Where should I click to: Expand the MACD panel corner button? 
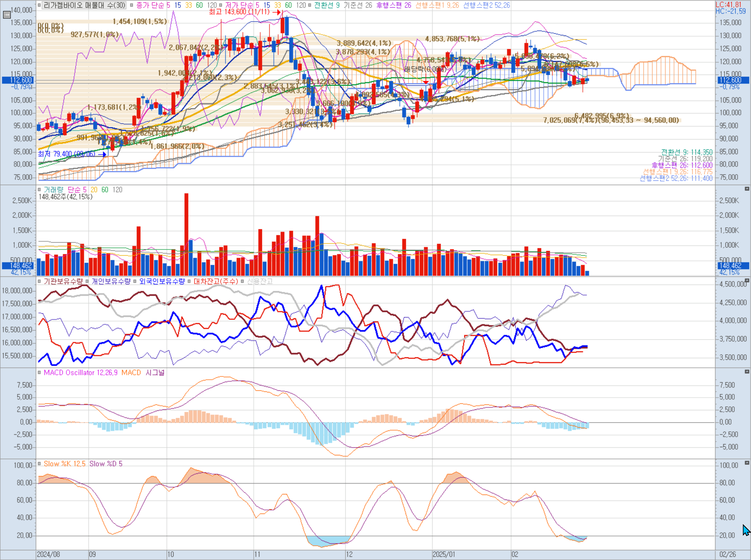[x=747, y=372]
